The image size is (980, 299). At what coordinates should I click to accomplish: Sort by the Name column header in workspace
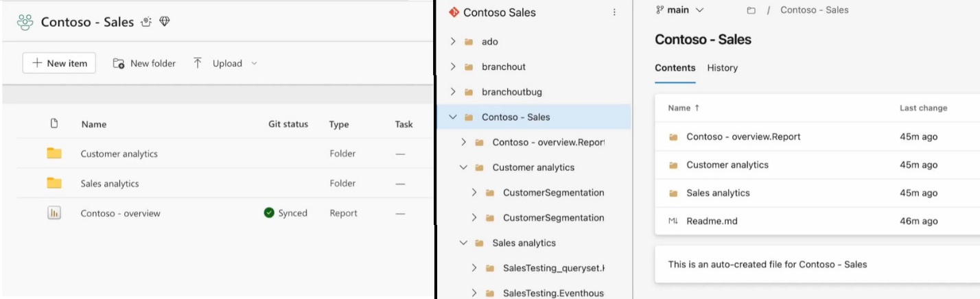click(94, 124)
